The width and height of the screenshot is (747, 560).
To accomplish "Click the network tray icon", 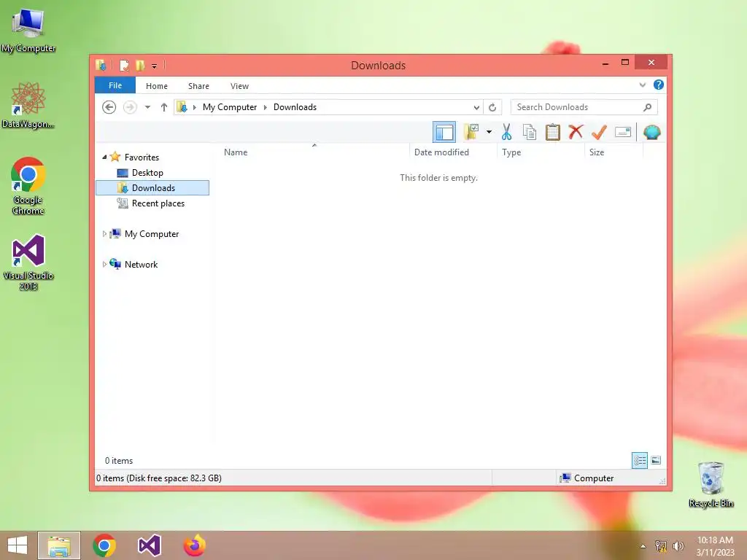I will (x=661, y=546).
